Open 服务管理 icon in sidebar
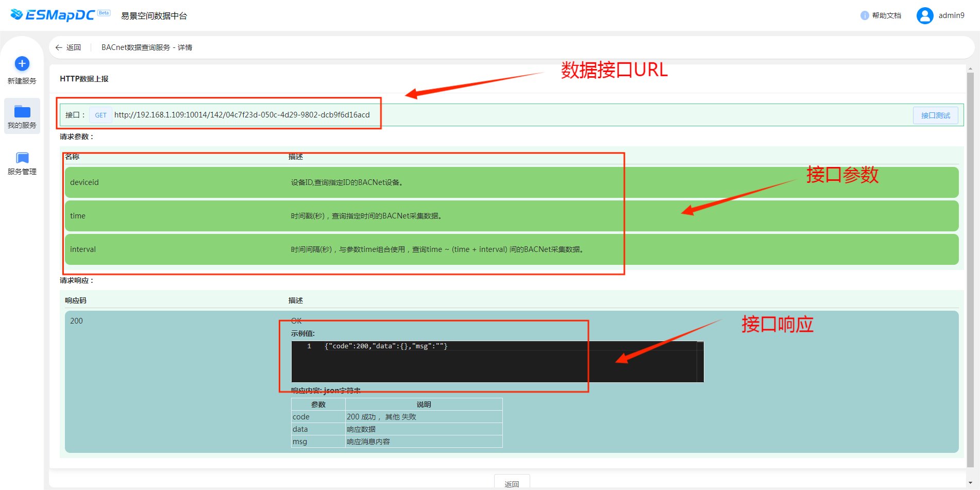This screenshot has height=490, width=980. point(22,158)
